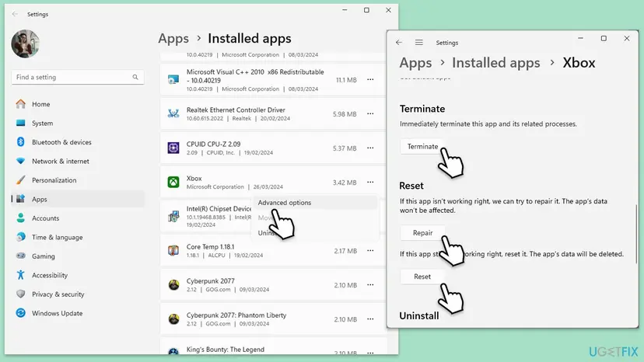Image resolution: width=644 pixels, height=362 pixels.
Task: Click the Accessibility figure icon
Action: [x=20, y=275]
